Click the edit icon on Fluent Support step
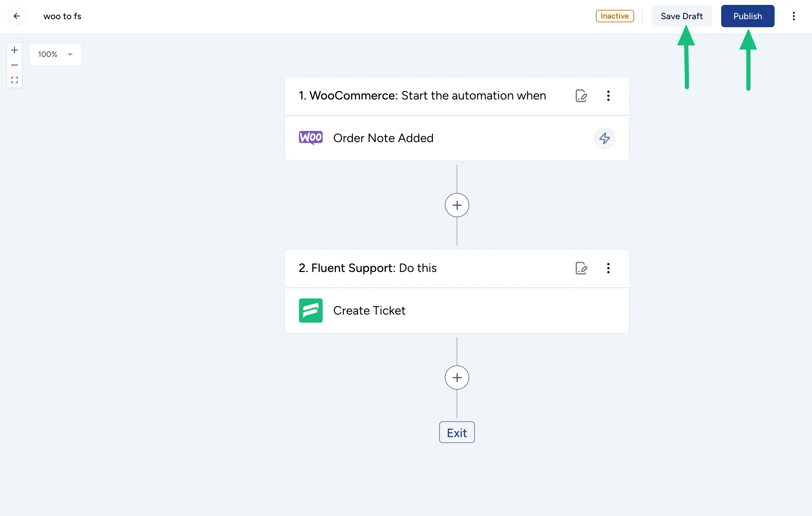 pos(581,268)
